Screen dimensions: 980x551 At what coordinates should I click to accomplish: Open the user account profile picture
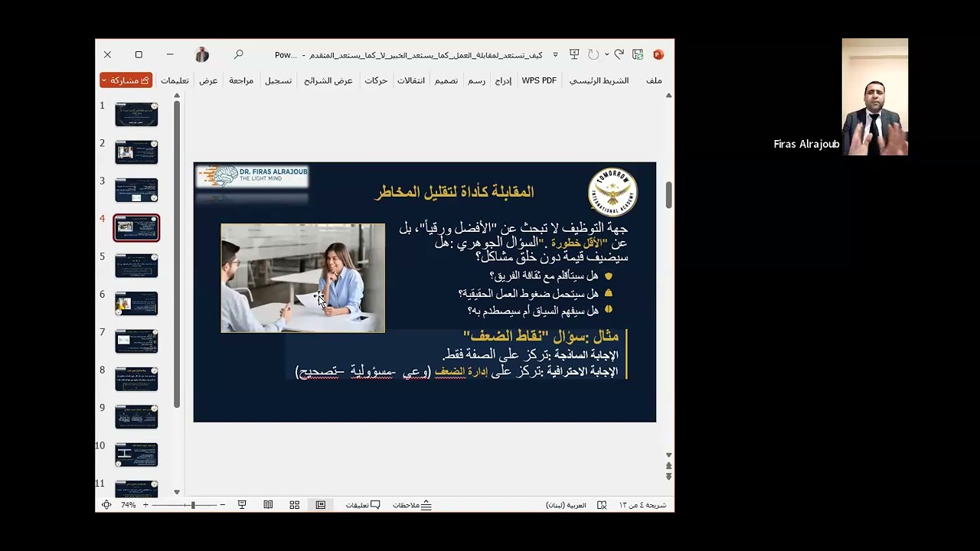tap(202, 54)
